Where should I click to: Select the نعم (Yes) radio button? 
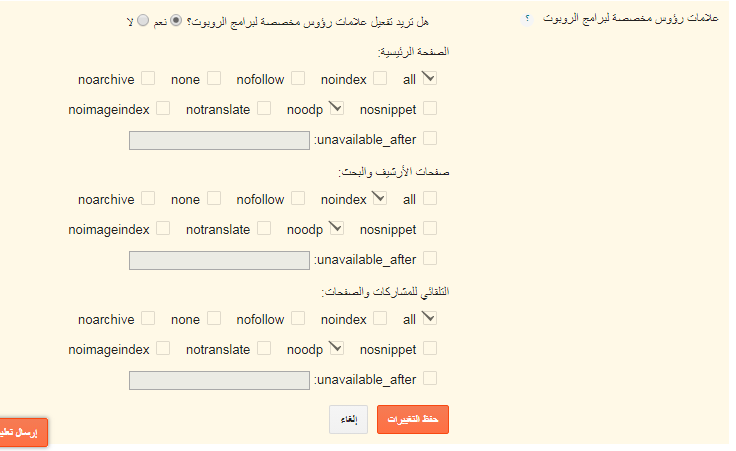(176, 20)
